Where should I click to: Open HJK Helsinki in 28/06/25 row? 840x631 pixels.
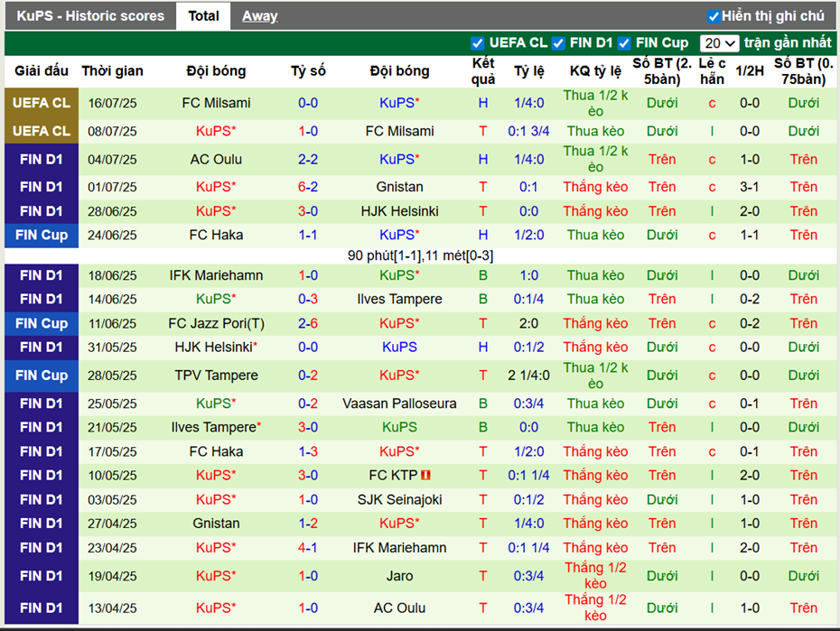[x=399, y=211]
